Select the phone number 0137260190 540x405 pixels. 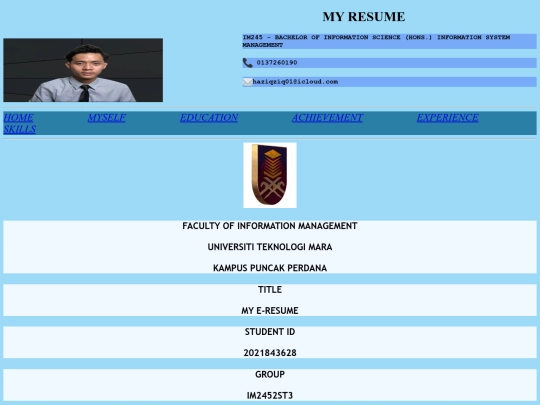click(277, 63)
